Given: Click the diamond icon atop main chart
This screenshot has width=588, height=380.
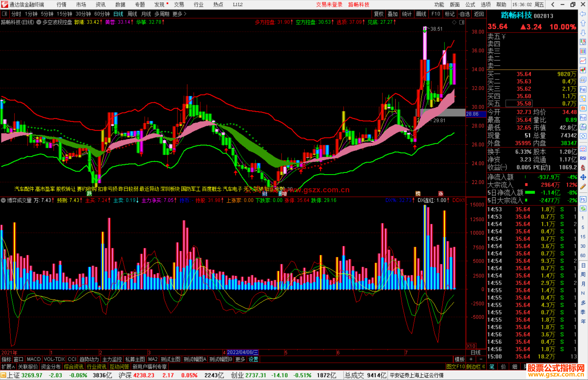Looking at the screenshot, I should click(454, 22).
